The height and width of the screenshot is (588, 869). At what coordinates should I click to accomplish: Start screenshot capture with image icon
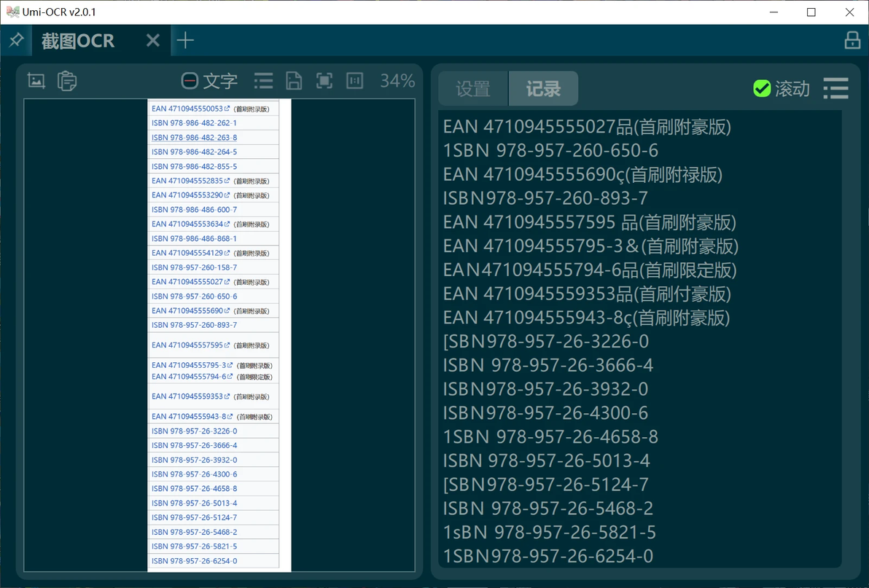point(36,81)
